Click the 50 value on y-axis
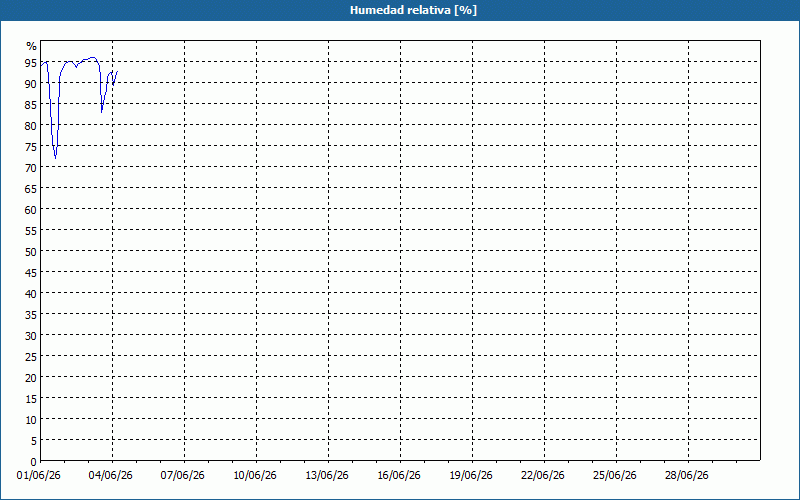Image resolution: width=800 pixels, height=500 pixels. tap(31, 252)
